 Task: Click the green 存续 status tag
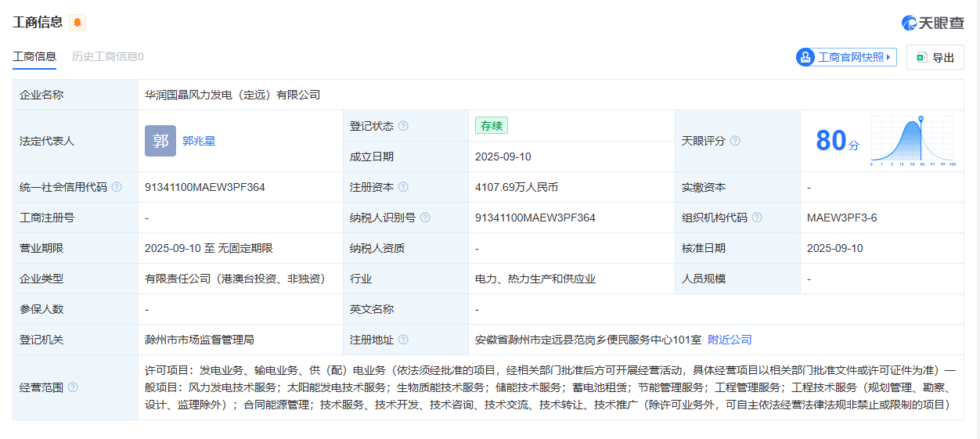pos(492,126)
